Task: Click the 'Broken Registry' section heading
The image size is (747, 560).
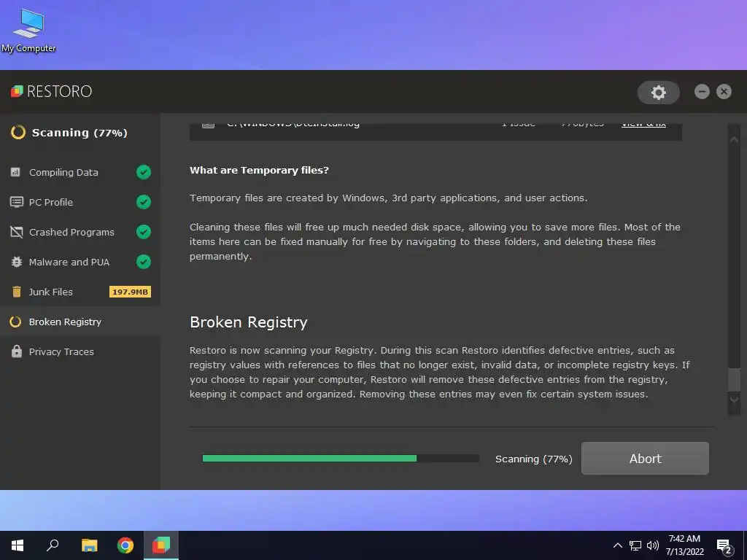Action: click(x=248, y=322)
